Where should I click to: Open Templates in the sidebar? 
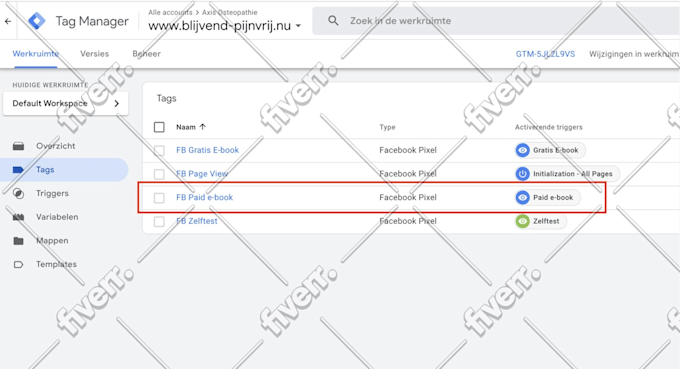(56, 264)
